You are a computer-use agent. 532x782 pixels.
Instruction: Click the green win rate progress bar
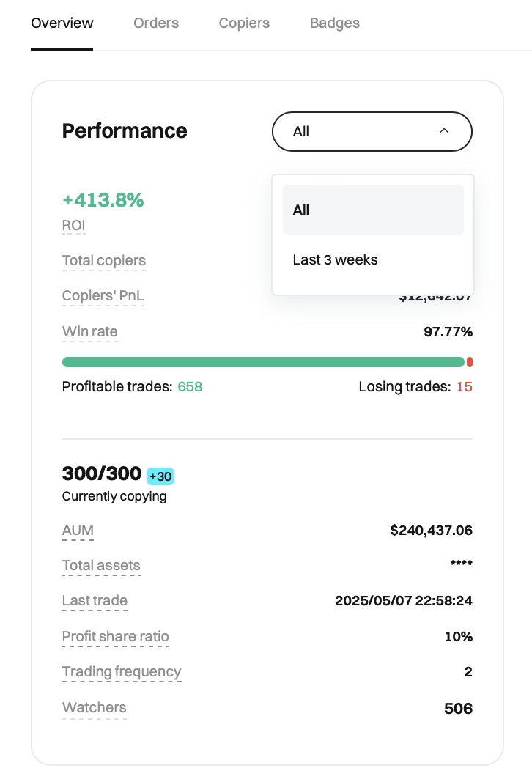click(x=263, y=362)
